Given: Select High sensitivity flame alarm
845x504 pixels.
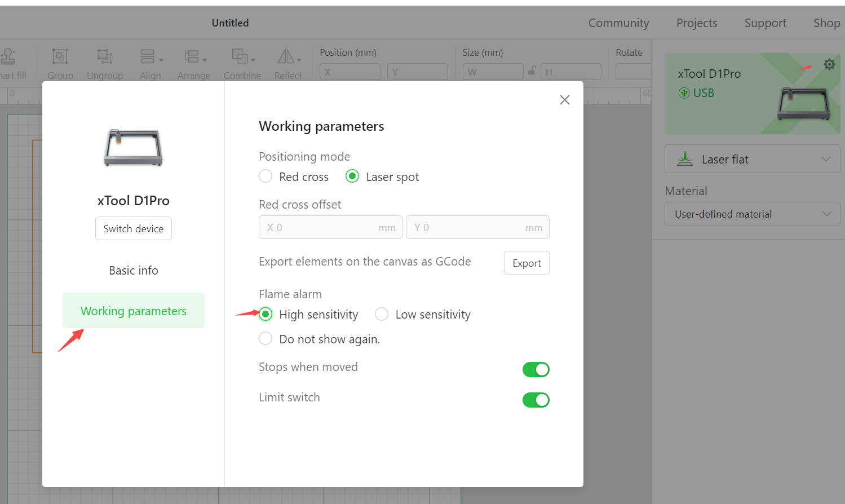Looking at the screenshot, I should (x=266, y=314).
